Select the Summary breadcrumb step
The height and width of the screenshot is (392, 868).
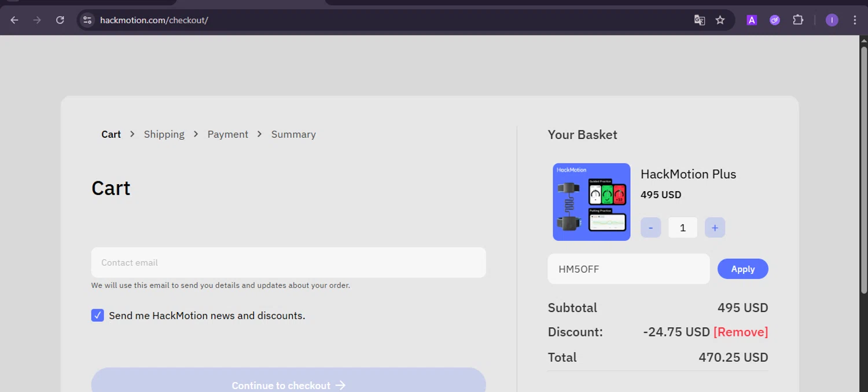[293, 134]
